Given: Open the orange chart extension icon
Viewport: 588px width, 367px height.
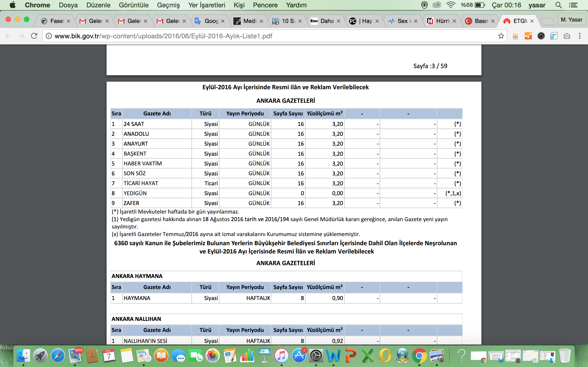Looking at the screenshot, I should point(528,36).
